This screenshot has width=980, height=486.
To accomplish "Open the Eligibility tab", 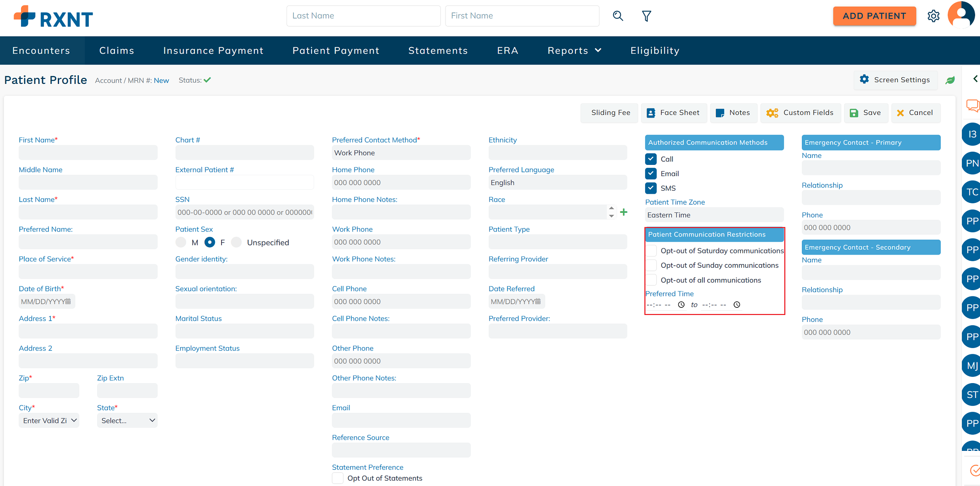I will click(655, 50).
